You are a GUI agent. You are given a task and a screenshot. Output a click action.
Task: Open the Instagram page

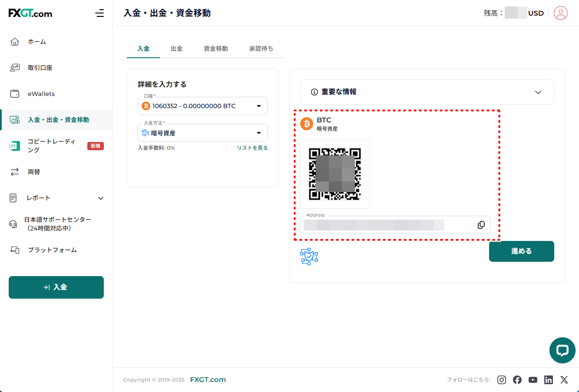(502, 380)
